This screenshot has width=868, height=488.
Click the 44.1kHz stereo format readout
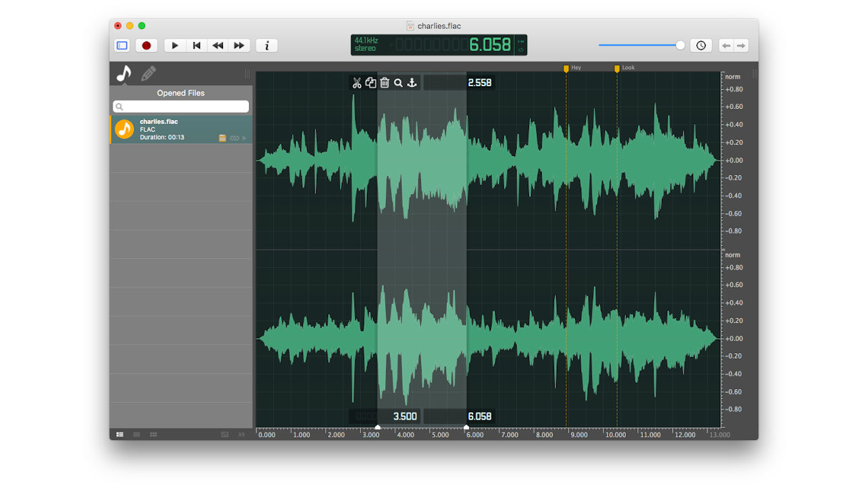366,45
